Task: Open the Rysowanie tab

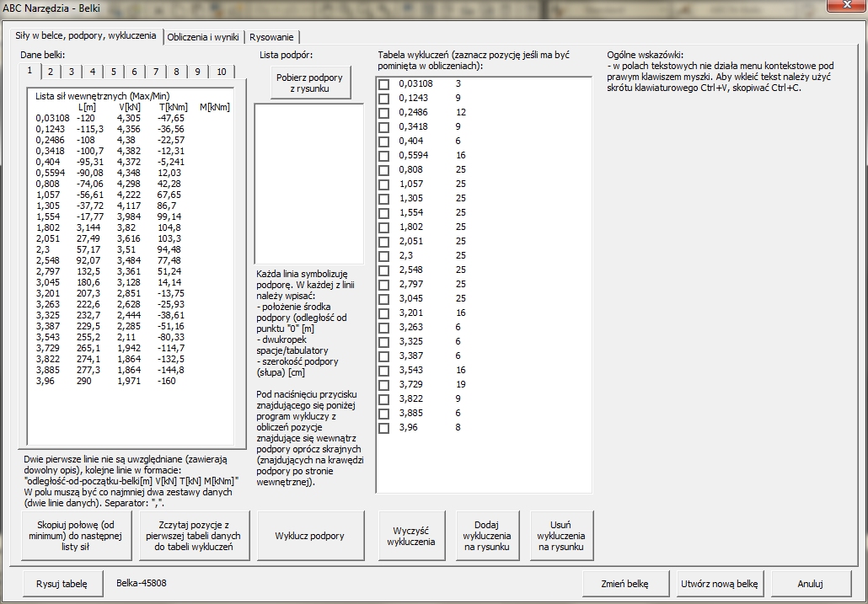Action: pyautogui.click(x=272, y=37)
